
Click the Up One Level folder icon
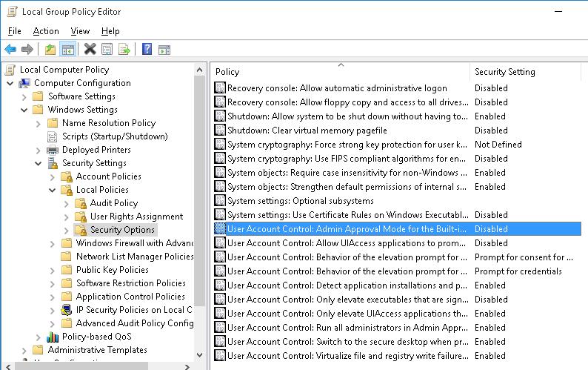click(x=50, y=50)
